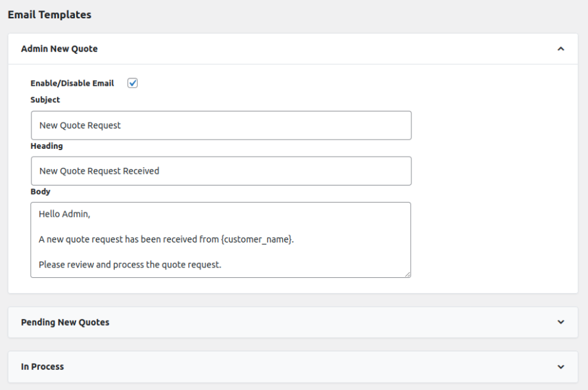Click the textarea resize handle below the Body field
This screenshot has height=390, width=588.
(408, 274)
